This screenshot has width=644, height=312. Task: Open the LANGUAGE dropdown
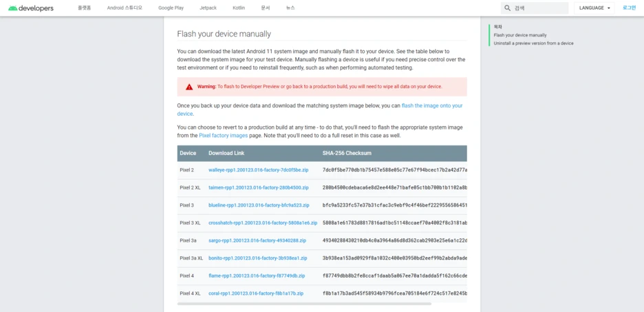coord(594,8)
